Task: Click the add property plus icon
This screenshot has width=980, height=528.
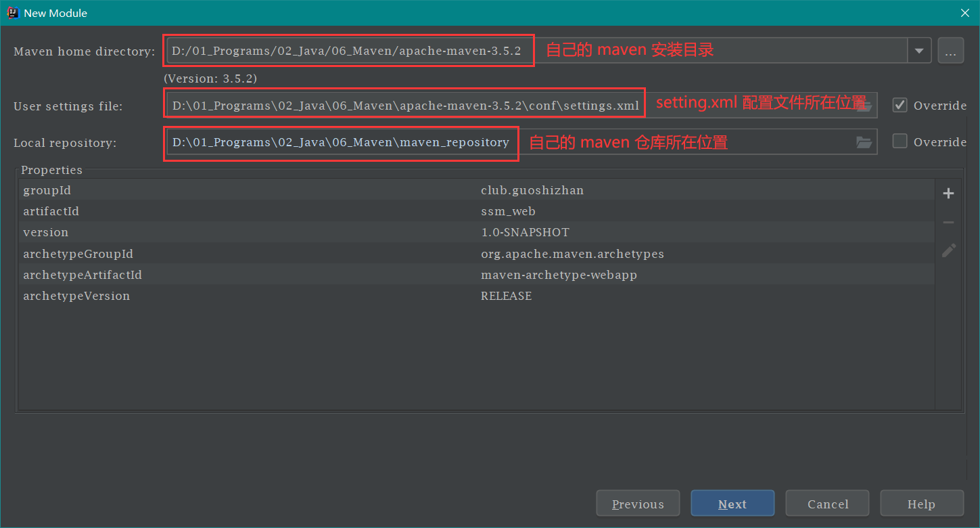Action: click(948, 194)
